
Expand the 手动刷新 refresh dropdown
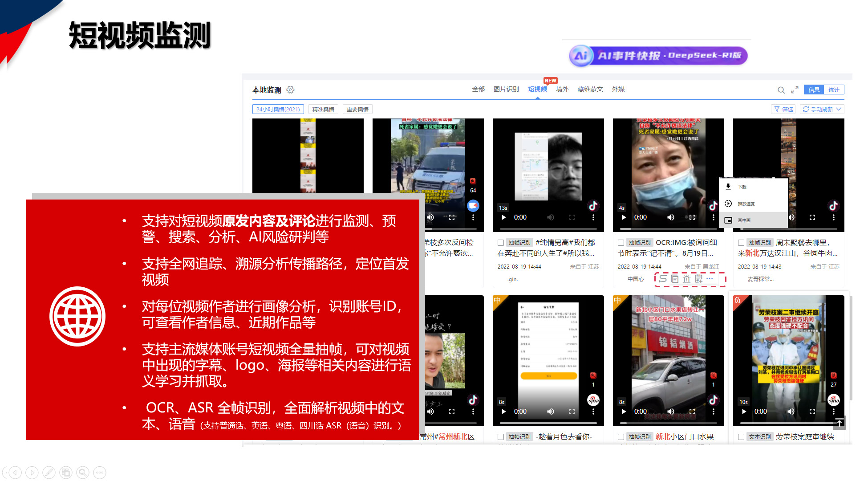coord(839,109)
